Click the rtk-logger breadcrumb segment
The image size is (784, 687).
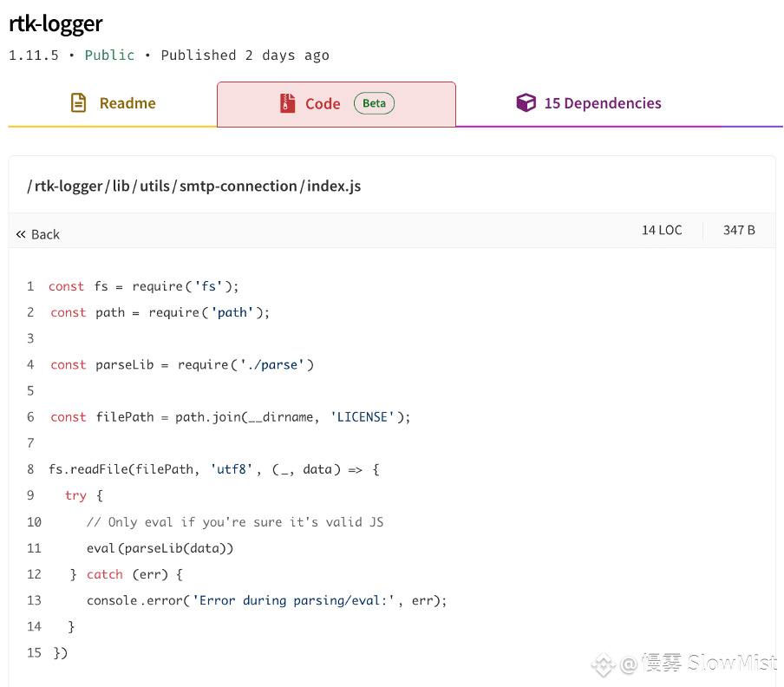[x=69, y=186]
